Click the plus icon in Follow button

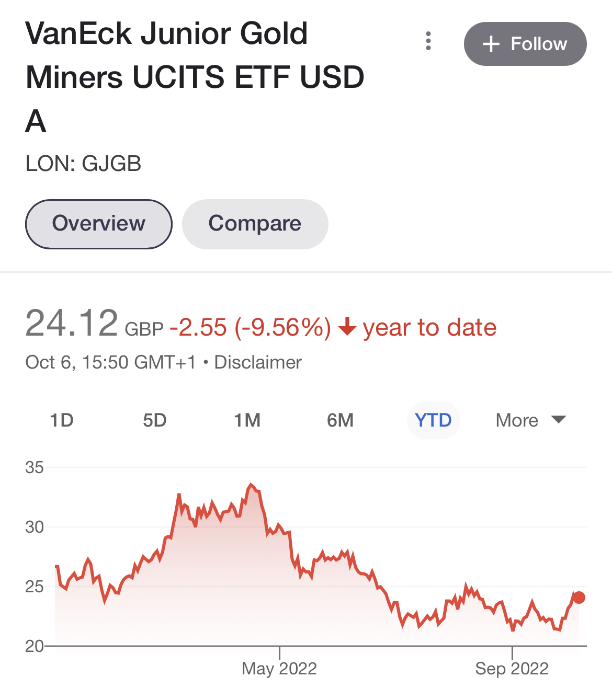point(491,44)
